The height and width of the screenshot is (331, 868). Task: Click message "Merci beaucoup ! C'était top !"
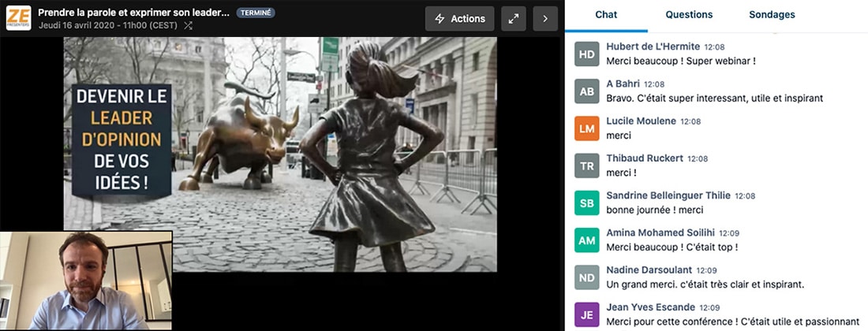pos(672,247)
